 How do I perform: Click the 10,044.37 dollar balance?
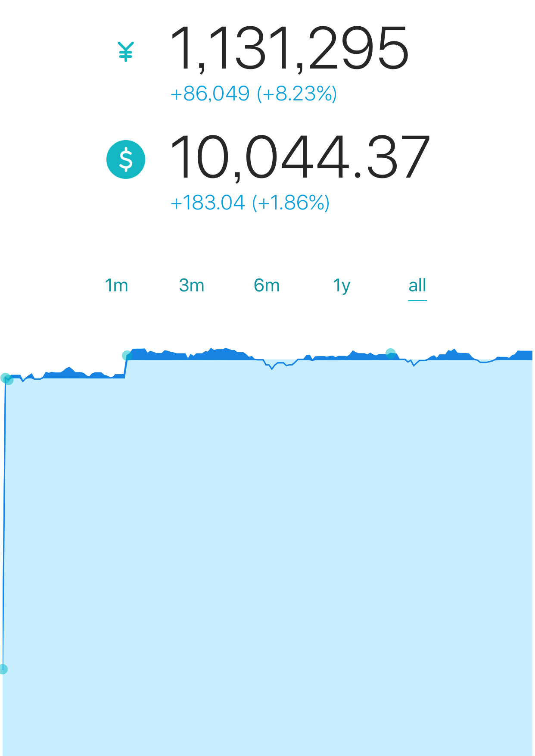pos(300,156)
